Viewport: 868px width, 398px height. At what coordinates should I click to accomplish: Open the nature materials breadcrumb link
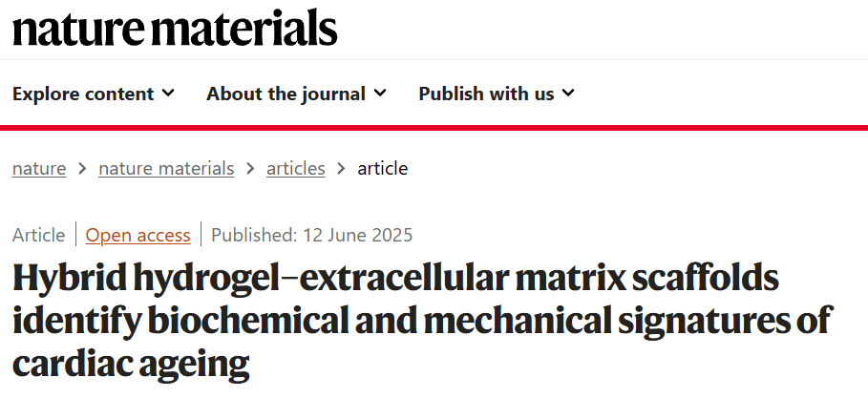tap(166, 169)
